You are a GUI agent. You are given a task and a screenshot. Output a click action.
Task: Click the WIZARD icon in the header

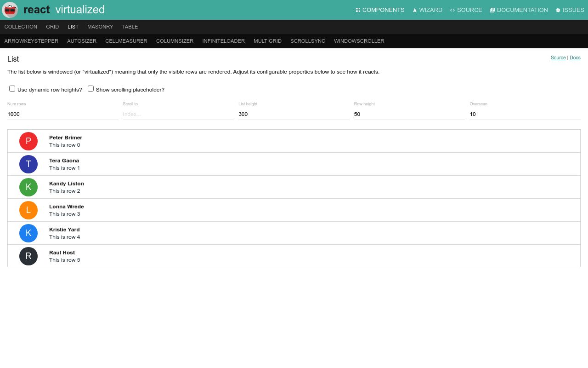[415, 10]
